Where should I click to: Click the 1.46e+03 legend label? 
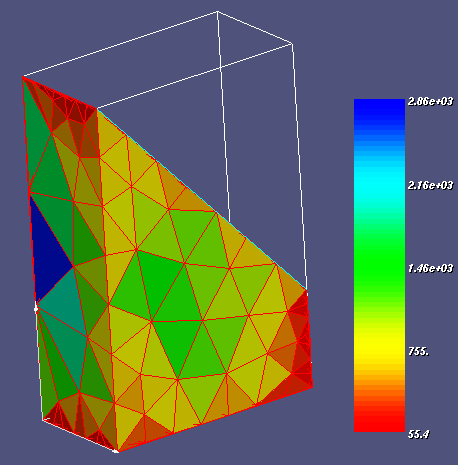click(430, 268)
